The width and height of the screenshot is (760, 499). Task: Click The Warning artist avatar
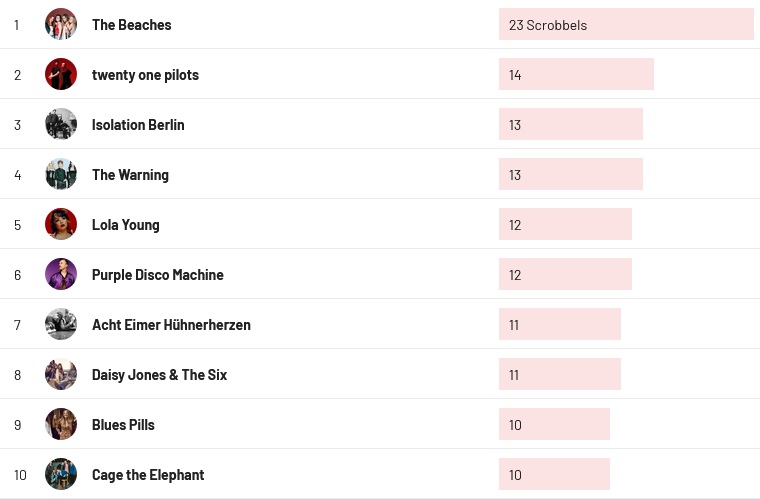[61, 174]
